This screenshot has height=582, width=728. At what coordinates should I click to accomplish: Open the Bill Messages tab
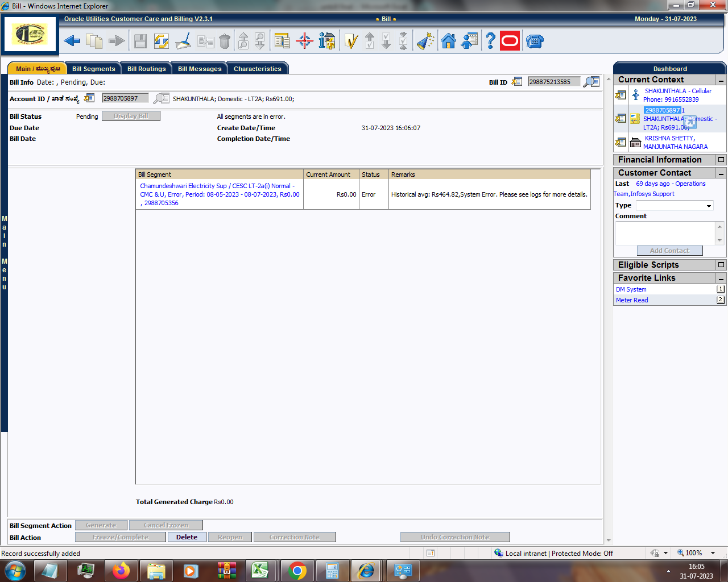[200, 69]
